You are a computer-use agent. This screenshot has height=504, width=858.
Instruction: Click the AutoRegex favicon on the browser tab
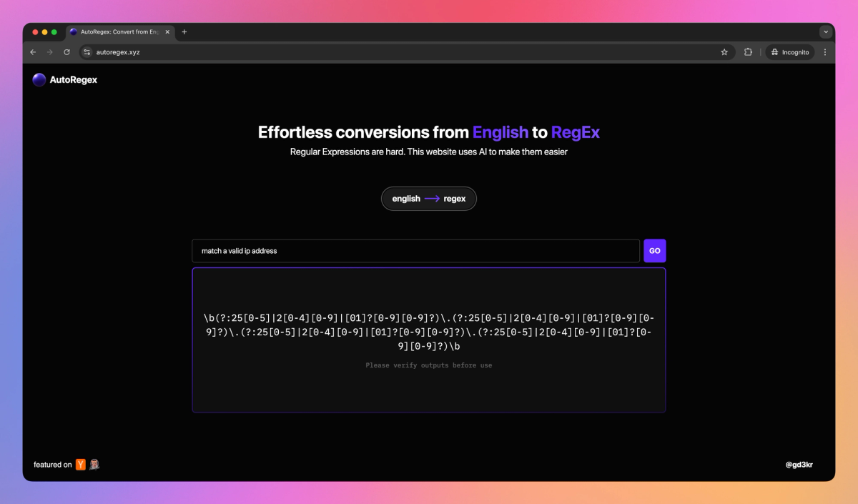pos(72,31)
